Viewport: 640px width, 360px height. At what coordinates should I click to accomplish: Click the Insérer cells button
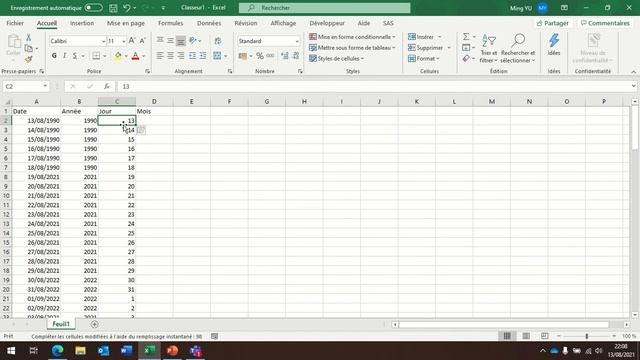[421, 37]
